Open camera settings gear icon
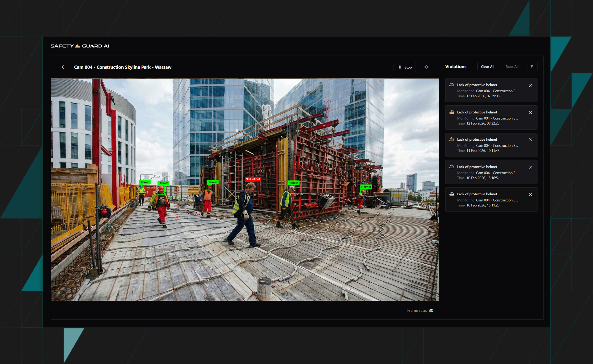Screen dimensions: 593x364 pyautogui.click(x=426, y=67)
